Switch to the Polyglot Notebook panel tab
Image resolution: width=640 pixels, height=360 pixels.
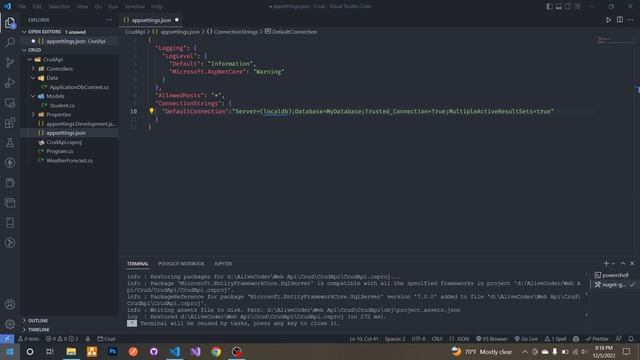pos(181,264)
